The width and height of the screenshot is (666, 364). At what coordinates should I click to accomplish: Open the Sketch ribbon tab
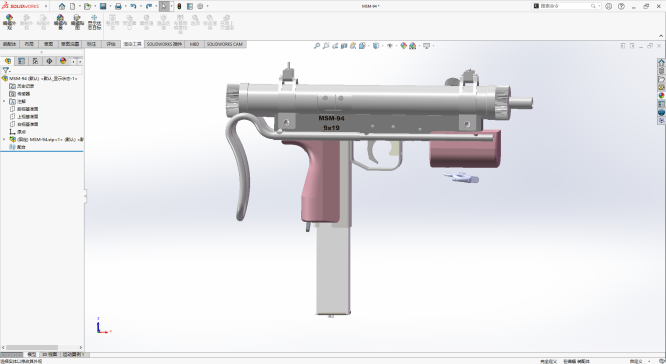pos(48,44)
